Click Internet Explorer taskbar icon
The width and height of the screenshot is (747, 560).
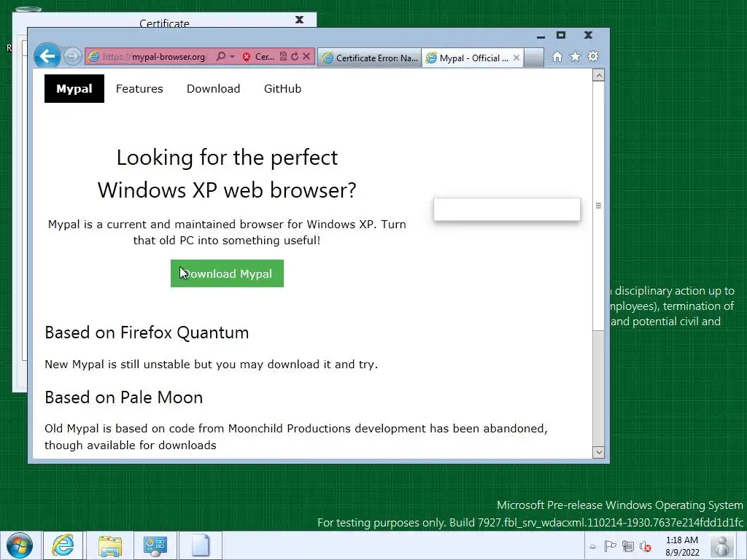pyautogui.click(x=63, y=545)
